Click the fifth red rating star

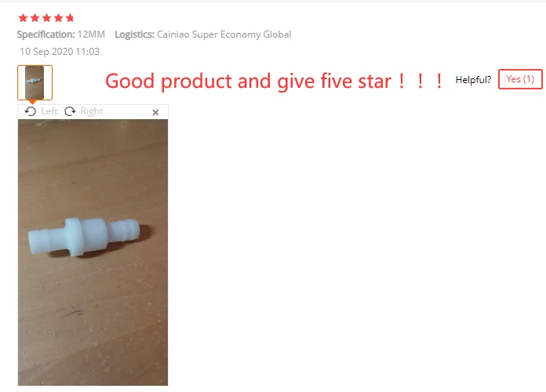pyautogui.click(x=70, y=18)
